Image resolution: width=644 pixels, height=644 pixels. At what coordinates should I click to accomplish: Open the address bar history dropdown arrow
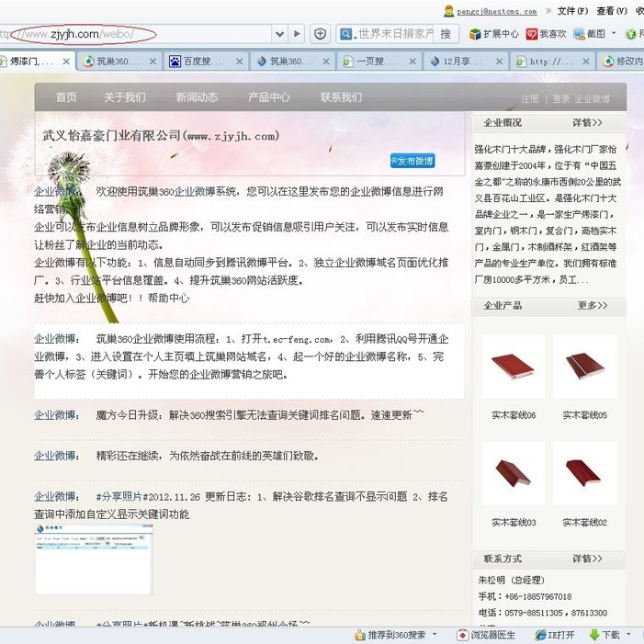(x=279, y=34)
